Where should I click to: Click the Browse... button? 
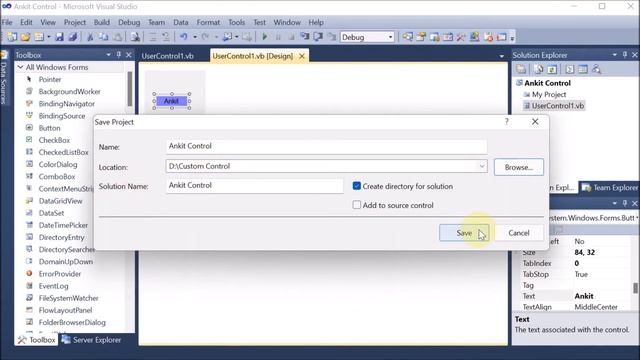click(518, 167)
